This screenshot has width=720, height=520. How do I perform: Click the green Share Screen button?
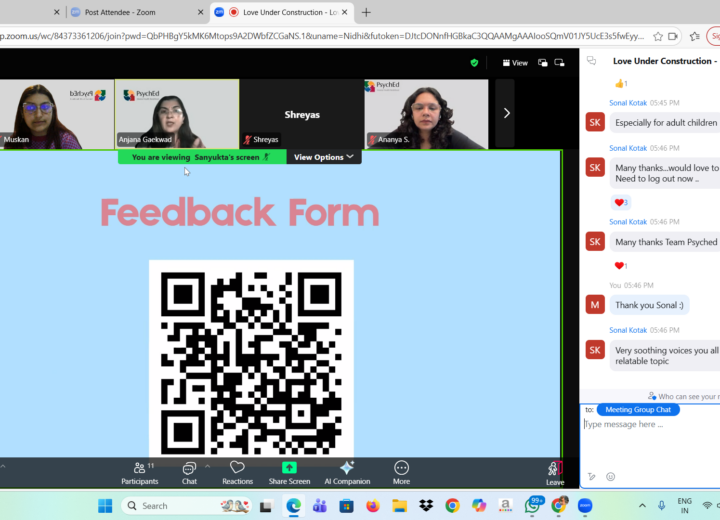click(x=289, y=472)
